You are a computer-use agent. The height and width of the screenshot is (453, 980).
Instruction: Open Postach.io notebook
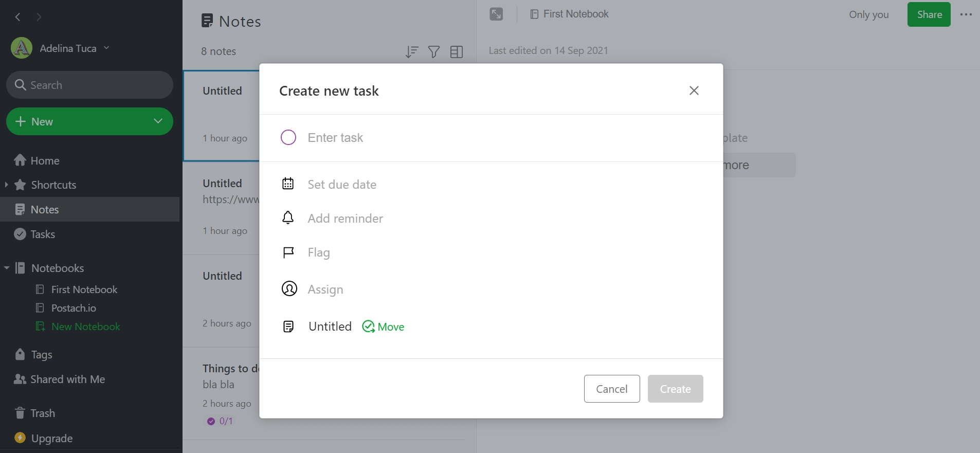(x=74, y=308)
